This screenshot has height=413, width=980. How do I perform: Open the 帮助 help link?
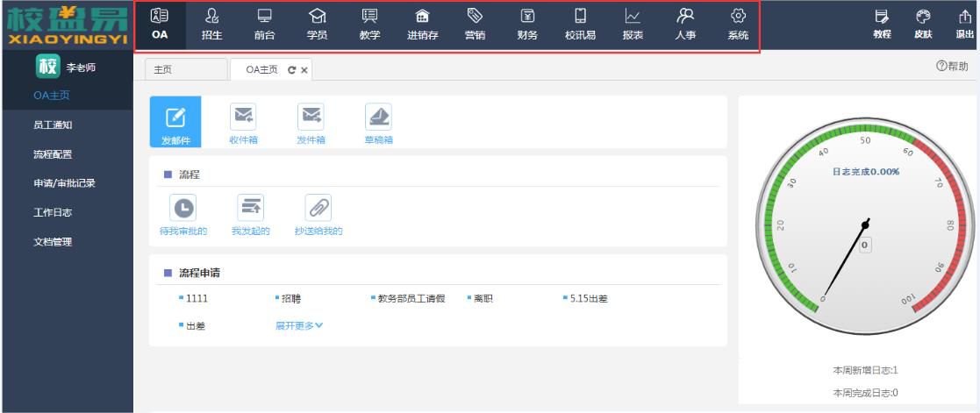click(x=951, y=67)
